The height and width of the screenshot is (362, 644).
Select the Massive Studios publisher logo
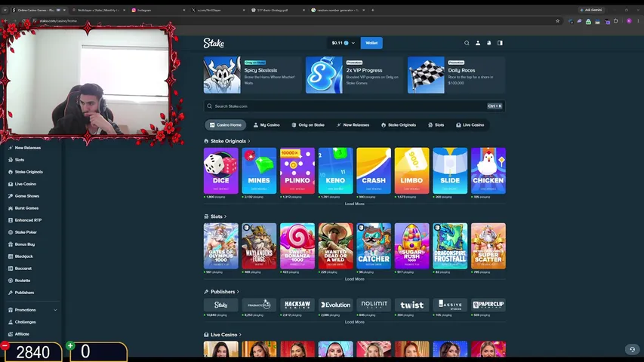450,305
